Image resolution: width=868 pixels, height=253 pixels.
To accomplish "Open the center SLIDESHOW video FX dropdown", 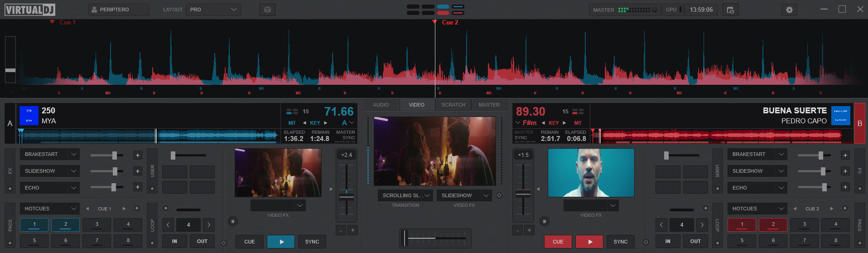I will click(x=464, y=195).
